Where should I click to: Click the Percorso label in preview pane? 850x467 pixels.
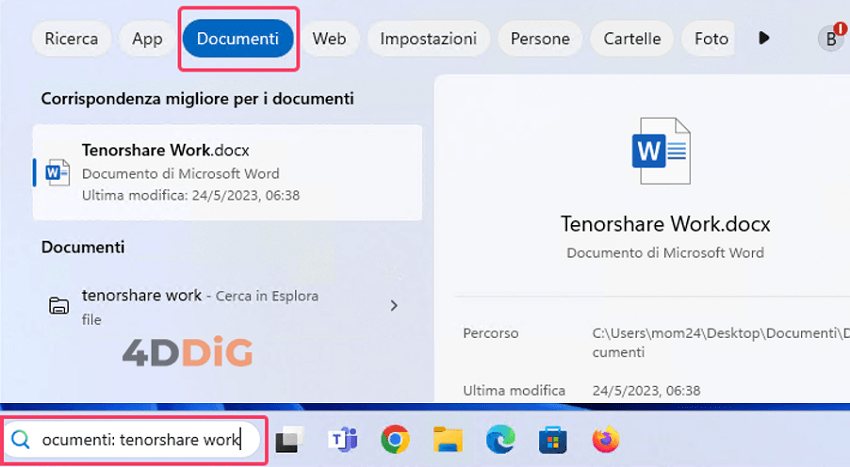(x=491, y=333)
